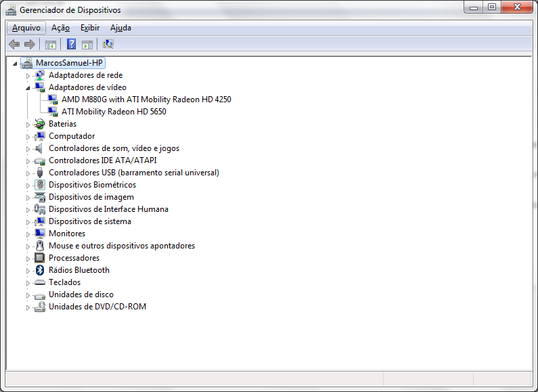Click the title bar window system icon
The image size is (538, 392).
11,10
